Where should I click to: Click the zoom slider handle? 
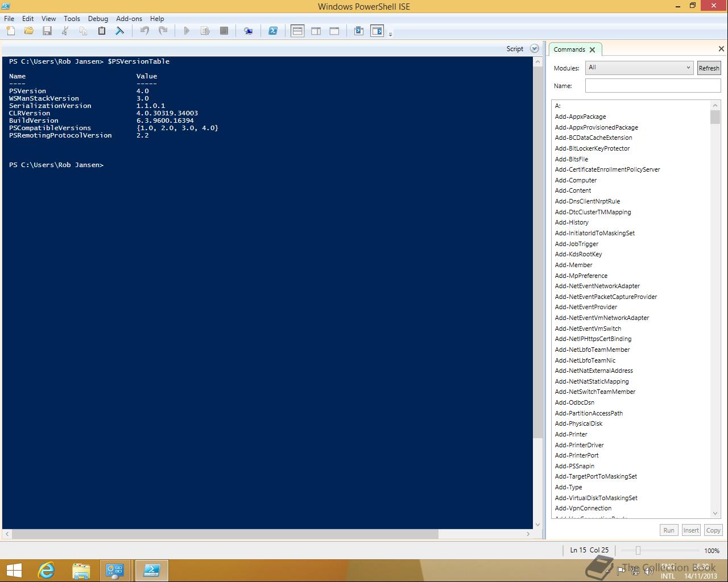click(x=638, y=550)
